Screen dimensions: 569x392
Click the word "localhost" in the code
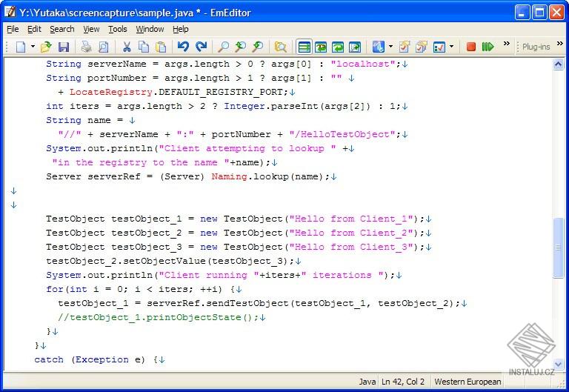[363, 64]
